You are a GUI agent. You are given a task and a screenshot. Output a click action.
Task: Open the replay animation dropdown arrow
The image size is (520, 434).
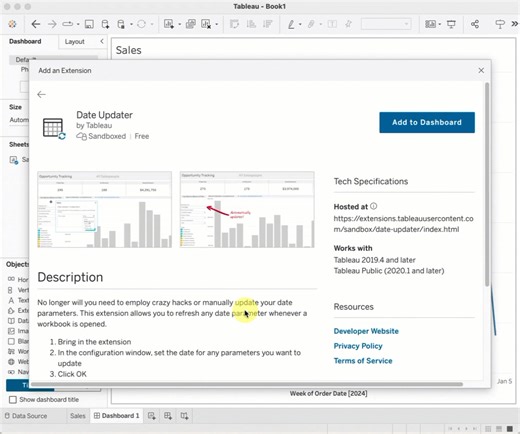[78, 24]
